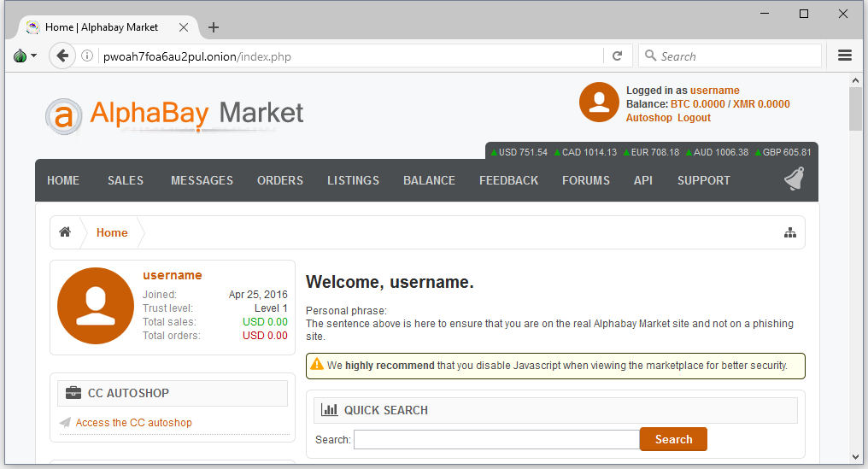The image size is (868, 469).
Task: Open the LISTINGS menu item
Action: click(353, 180)
